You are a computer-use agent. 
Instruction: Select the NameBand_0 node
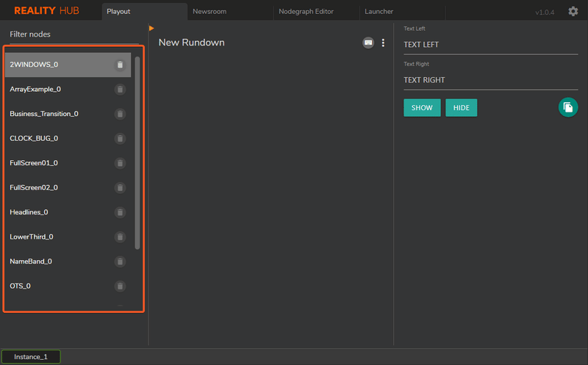click(x=68, y=261)
